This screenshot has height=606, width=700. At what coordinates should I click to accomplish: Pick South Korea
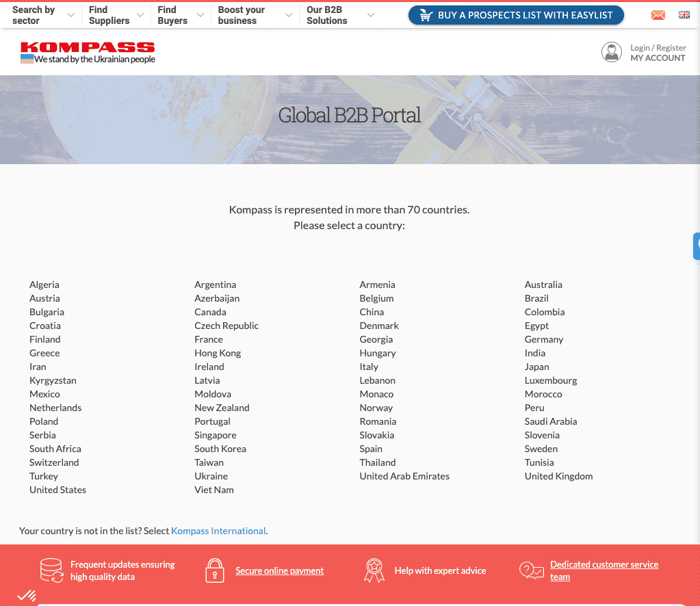pos(220,449)
